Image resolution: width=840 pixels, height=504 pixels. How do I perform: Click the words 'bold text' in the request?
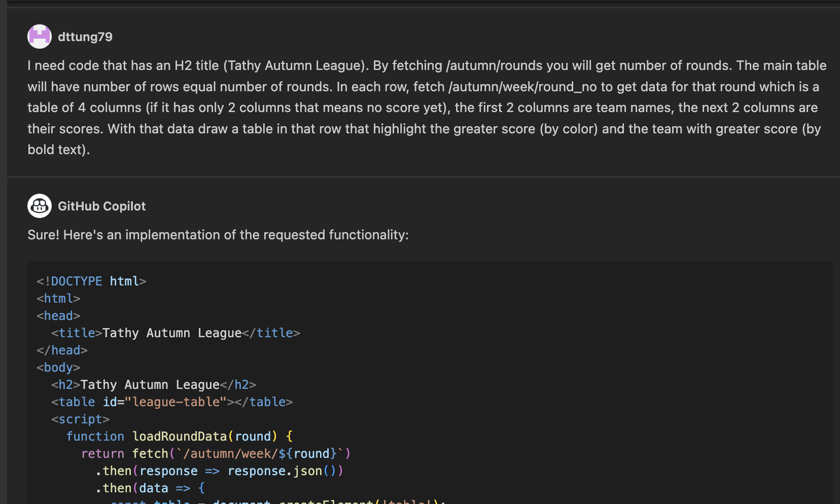tap(56, 150)
